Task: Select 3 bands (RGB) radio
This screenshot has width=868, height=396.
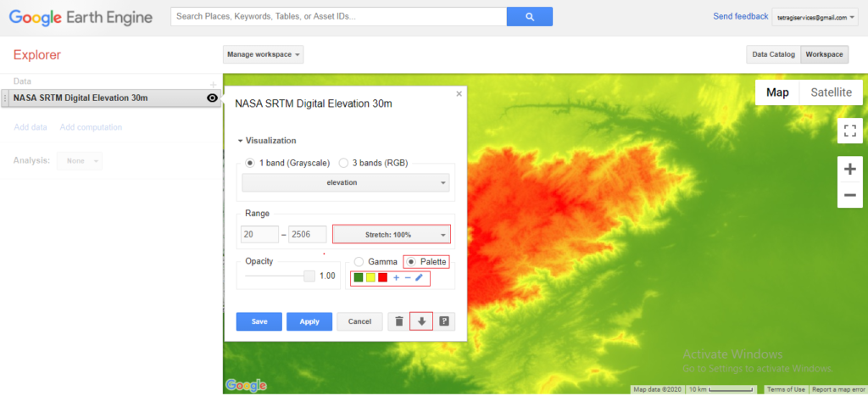Action: coord(343,163)
